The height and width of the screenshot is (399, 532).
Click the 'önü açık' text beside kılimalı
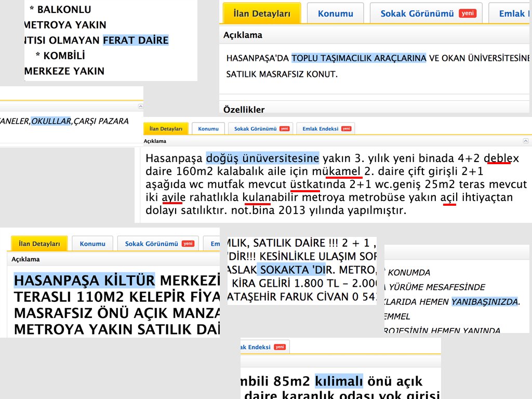pos(395,381)
